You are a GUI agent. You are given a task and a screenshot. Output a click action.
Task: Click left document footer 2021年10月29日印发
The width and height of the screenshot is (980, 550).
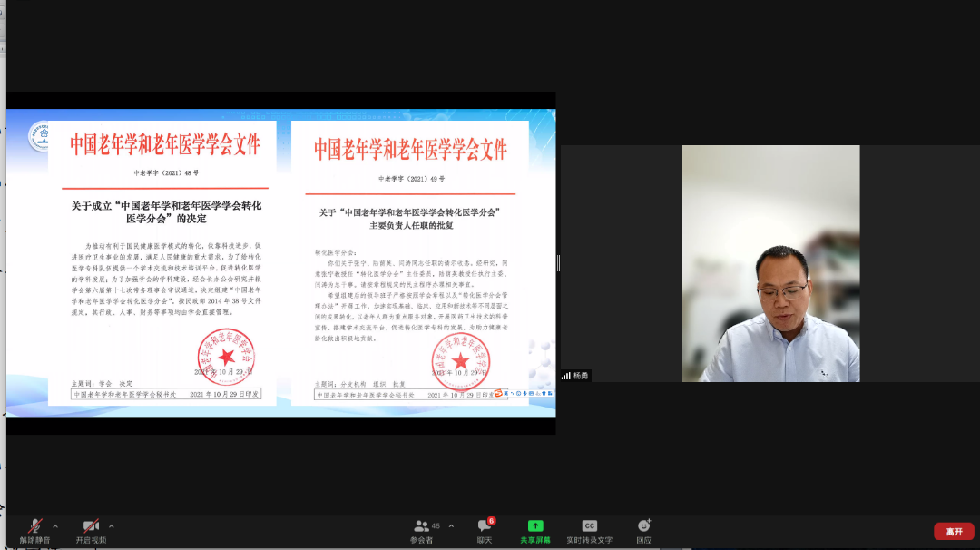224,395
